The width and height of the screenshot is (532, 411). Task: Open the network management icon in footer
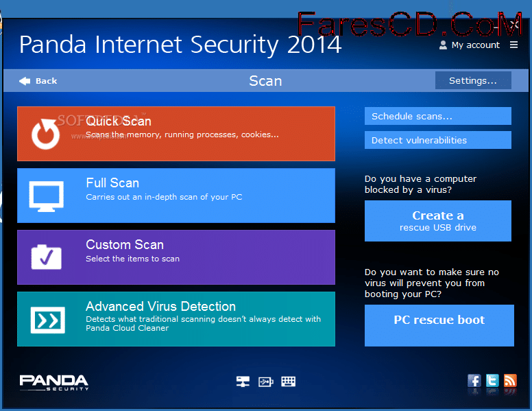pos(243,381)
